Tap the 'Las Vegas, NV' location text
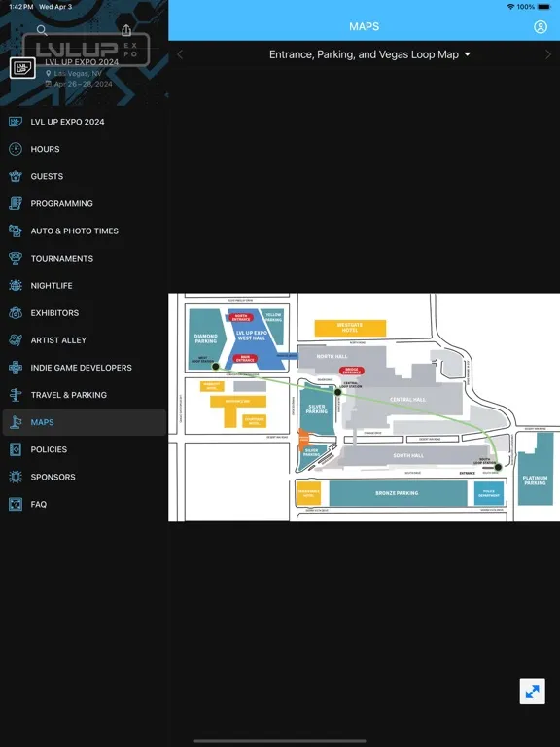 tap(78, 73)
